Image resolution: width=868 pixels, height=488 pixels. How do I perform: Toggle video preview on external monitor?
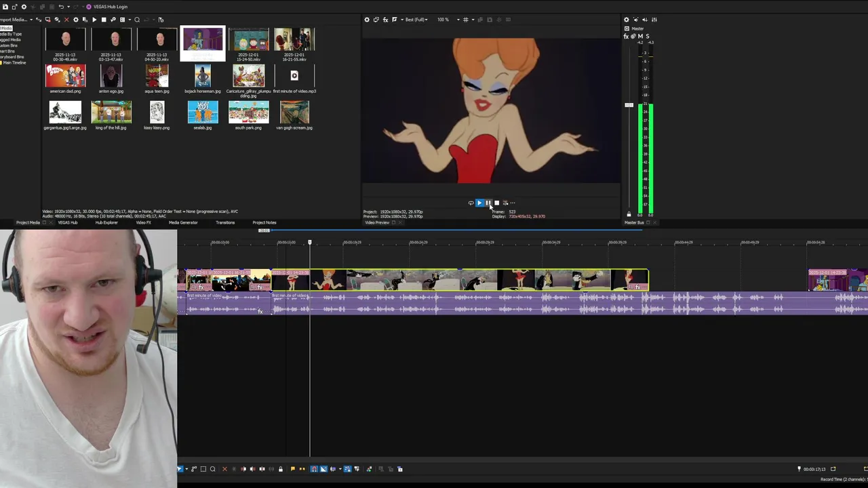click(376, 20)
